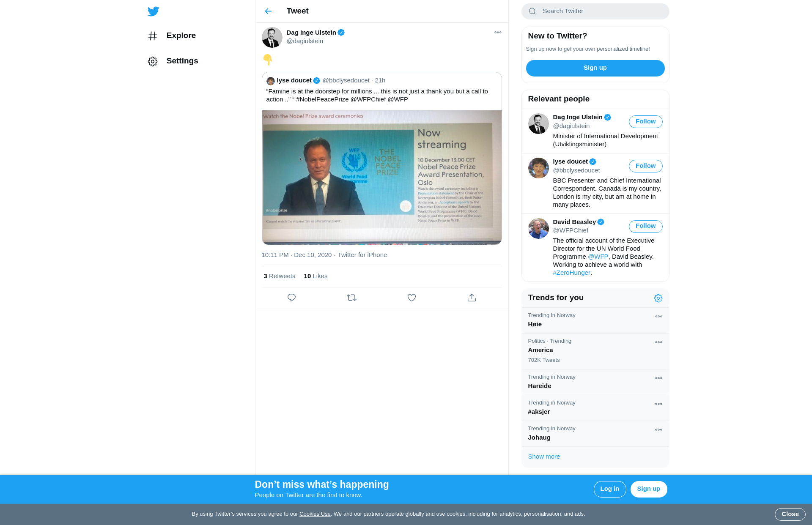Open more options for America trend

(x=658, y=342)
